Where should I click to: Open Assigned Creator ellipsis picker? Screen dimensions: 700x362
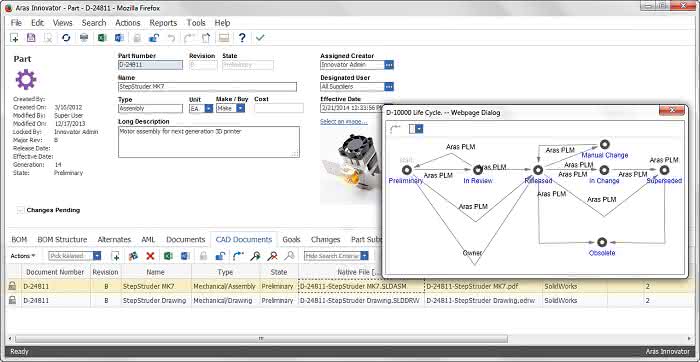click(389, 65)
